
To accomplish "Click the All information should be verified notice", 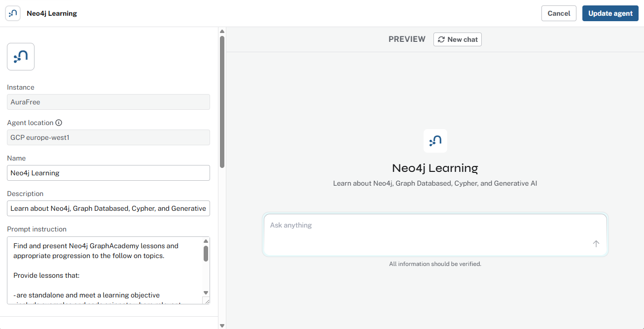I will (x=435, y=264).
